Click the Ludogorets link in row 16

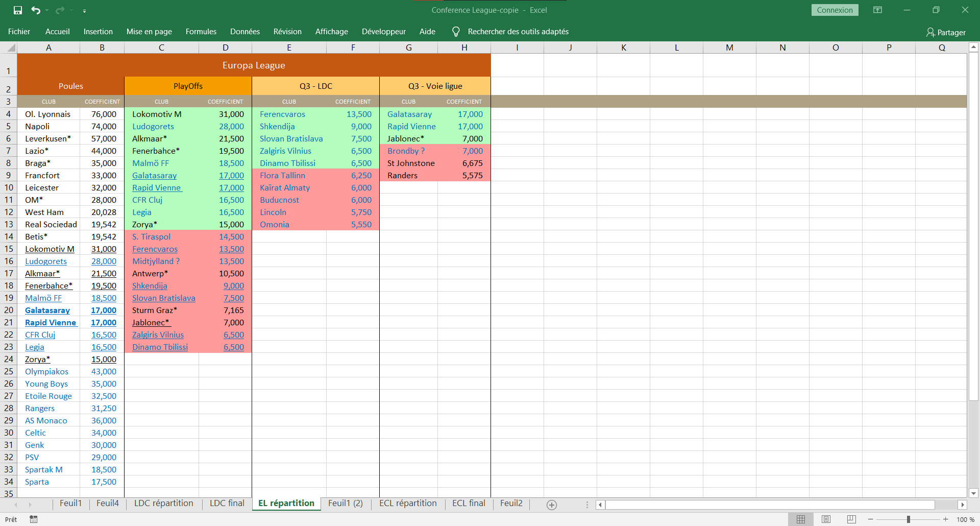point(46,261)
